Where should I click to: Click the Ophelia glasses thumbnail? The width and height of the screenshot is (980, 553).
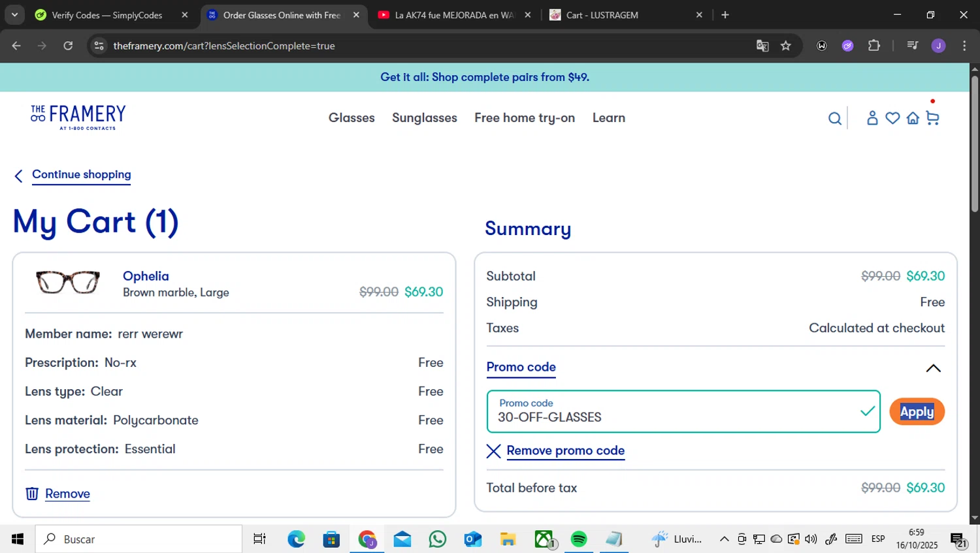68,283
